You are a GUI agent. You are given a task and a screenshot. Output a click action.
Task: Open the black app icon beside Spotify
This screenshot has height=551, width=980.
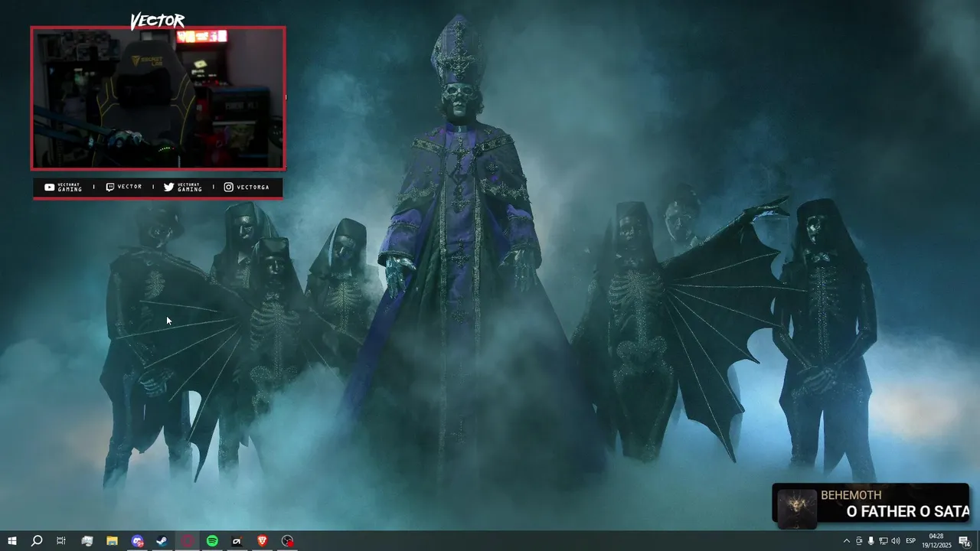click(237, 541)
